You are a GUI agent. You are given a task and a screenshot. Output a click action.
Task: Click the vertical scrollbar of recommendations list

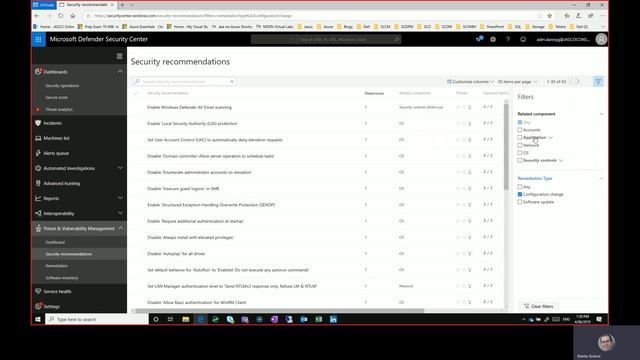(x=506, y=147)
